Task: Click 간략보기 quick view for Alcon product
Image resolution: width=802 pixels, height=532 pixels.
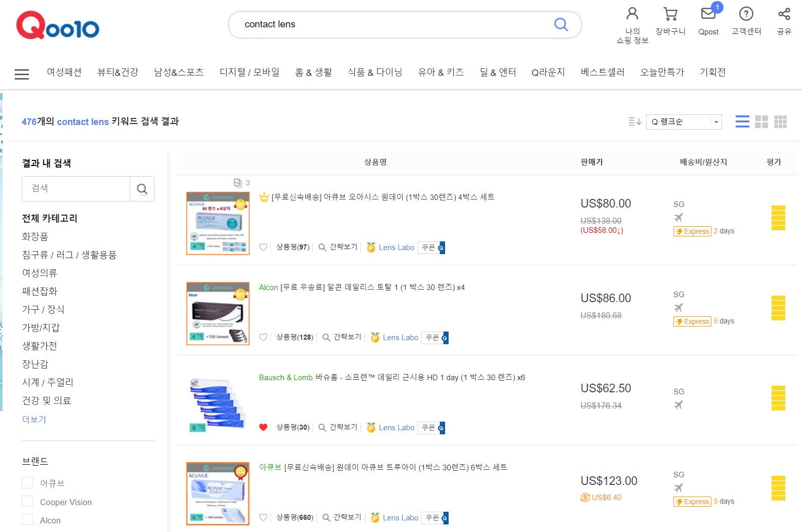Action: (342, 337)
